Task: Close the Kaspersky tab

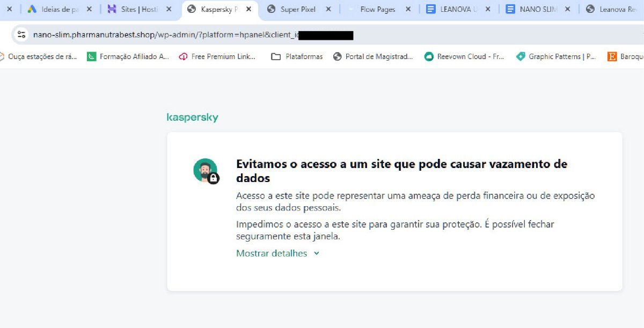Action: point(248,9)
